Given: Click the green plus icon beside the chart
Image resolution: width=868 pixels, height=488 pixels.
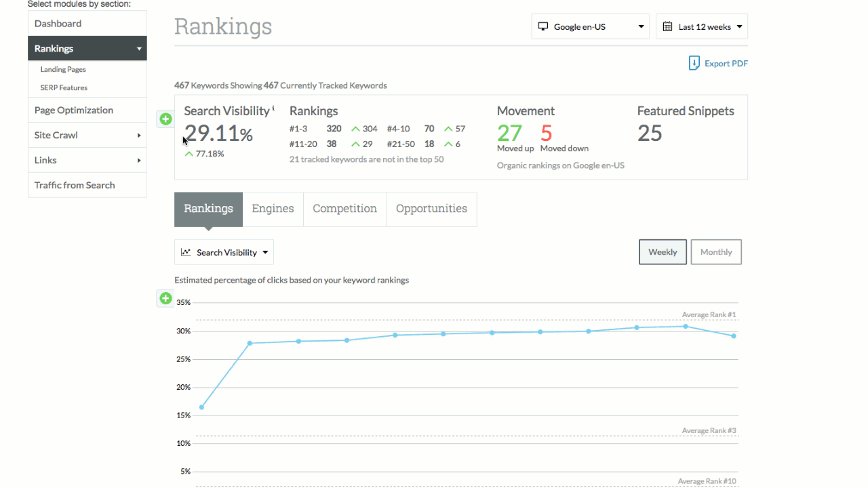Looking at the screenshot, I should point(165,298).
